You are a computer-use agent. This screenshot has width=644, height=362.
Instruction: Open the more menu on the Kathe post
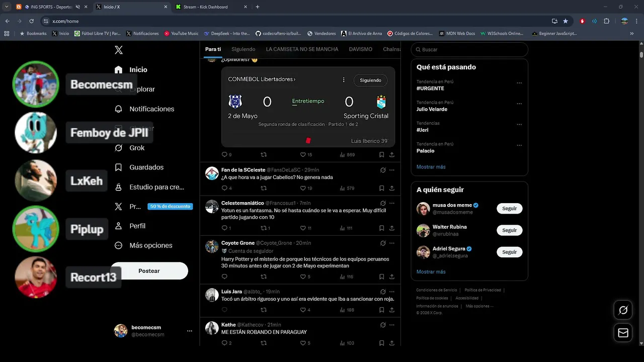click(x=392, y=325)
